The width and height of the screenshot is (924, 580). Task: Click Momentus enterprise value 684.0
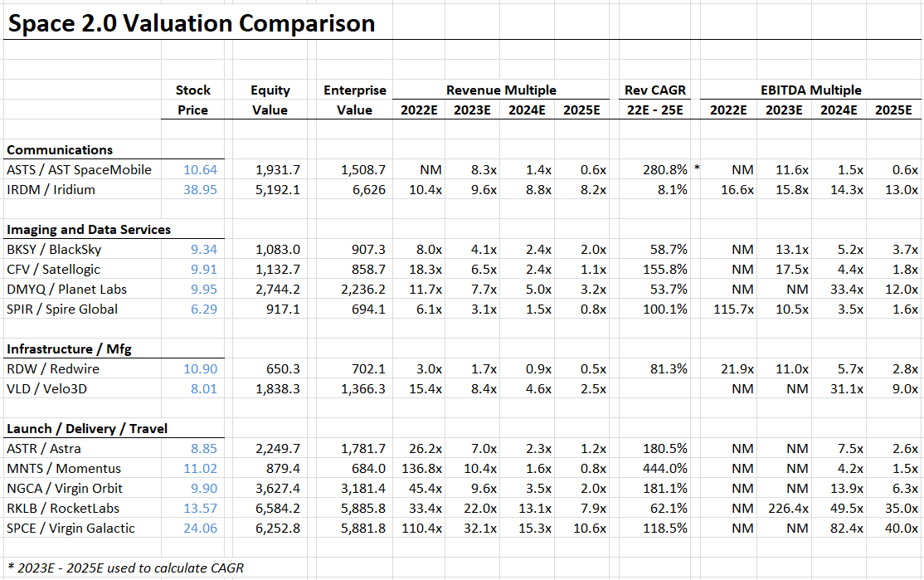[369, 469]
